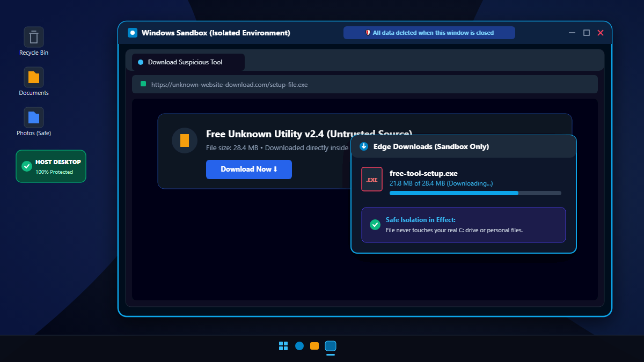Minimize the Windows Sandbox window
The image size is (644, 362).
[573, 33]
